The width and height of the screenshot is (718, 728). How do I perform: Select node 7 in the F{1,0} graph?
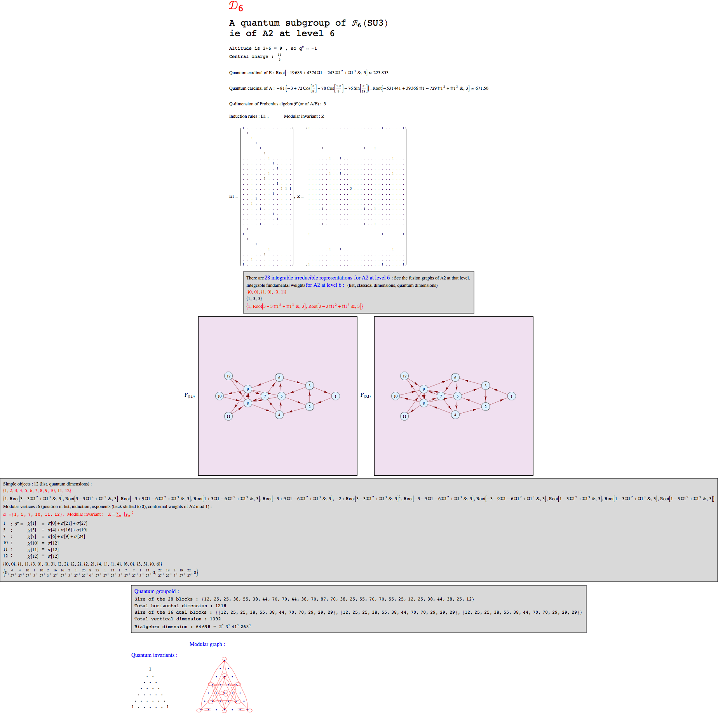tap(265, 396)
